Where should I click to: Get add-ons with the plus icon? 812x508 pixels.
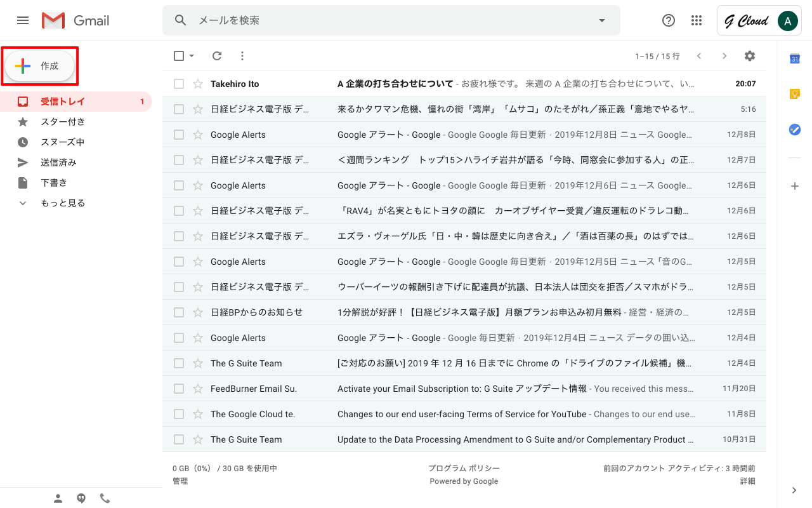point(795,186)
